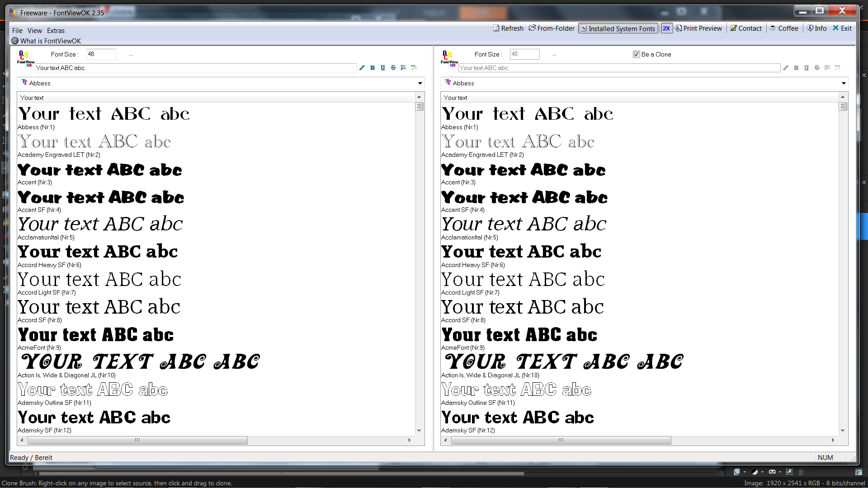Click the right pane bold icon
868x488 pixels.
pos(796,68)
